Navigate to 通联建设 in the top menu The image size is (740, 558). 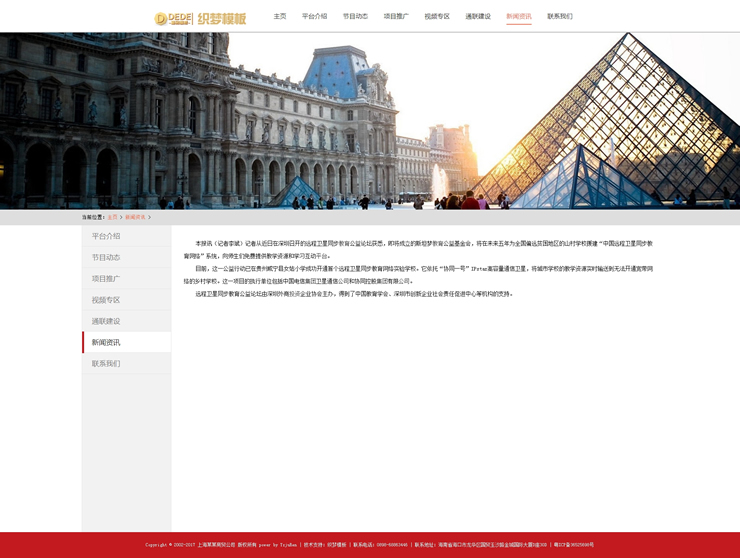(x=478, y=17)
